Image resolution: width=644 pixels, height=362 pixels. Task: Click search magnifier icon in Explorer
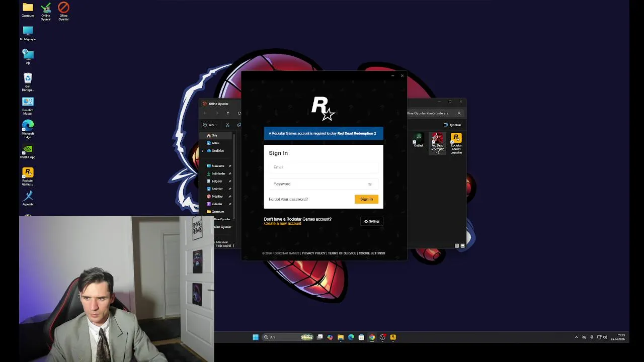click(x=459, y=113)
